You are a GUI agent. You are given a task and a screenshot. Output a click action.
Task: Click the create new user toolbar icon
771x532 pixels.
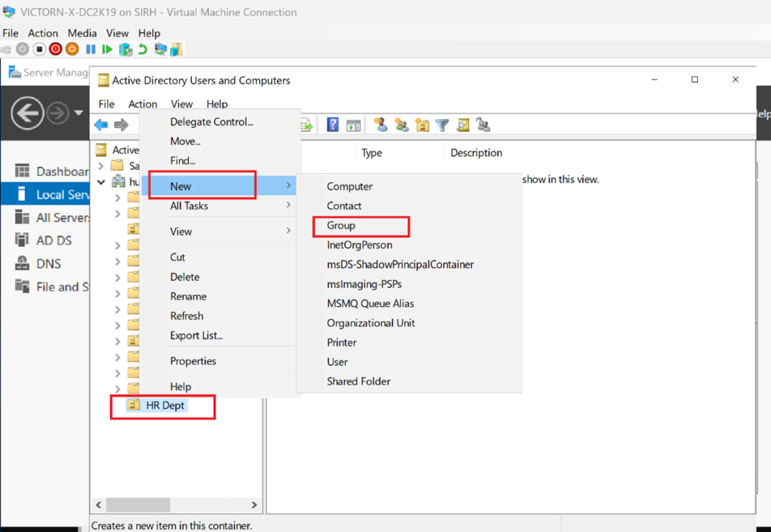coord(381,125)
